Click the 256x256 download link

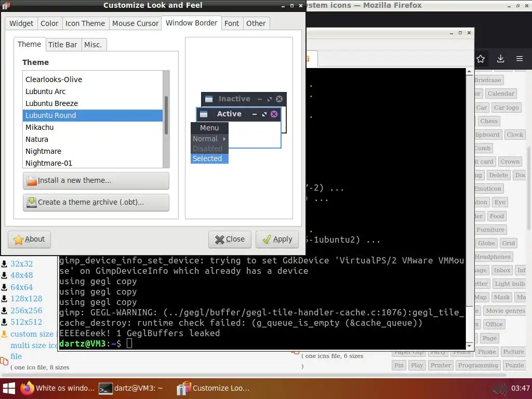point(26,311)
